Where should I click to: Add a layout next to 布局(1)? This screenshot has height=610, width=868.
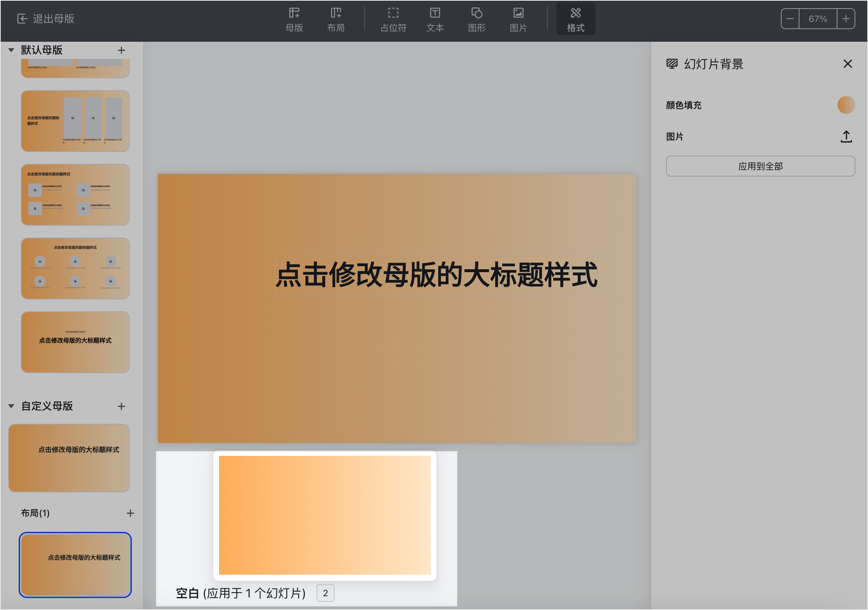click(130, 513)
